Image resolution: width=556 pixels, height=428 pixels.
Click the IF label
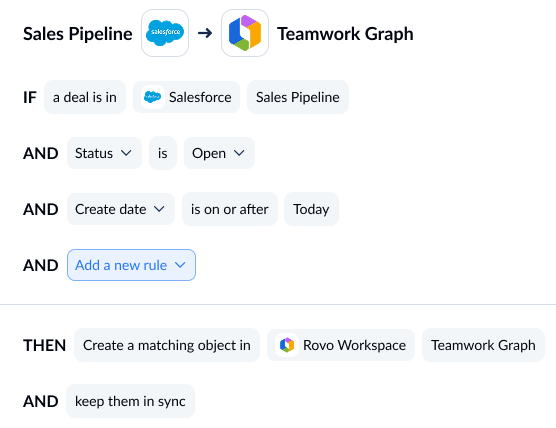click(x=30, y=98)
